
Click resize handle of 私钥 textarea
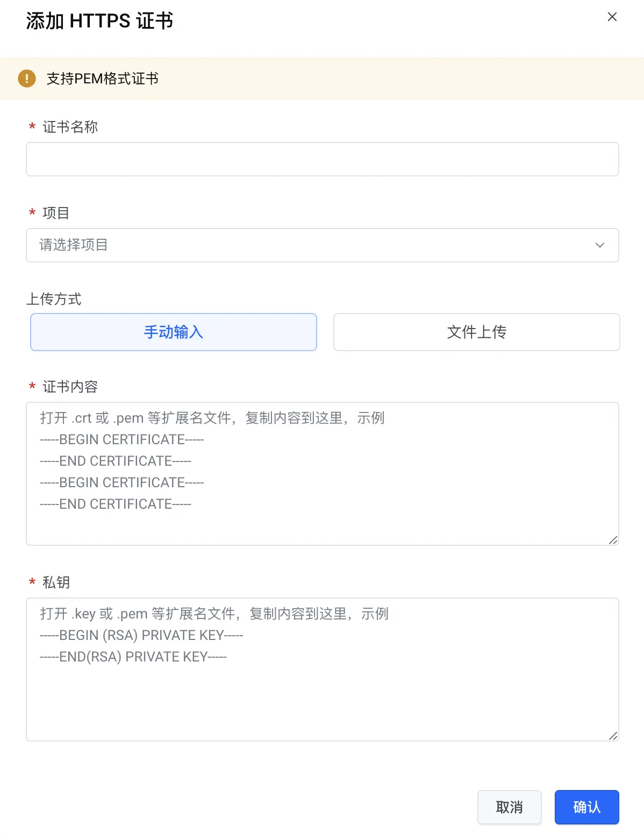click(x=613, y=736)
